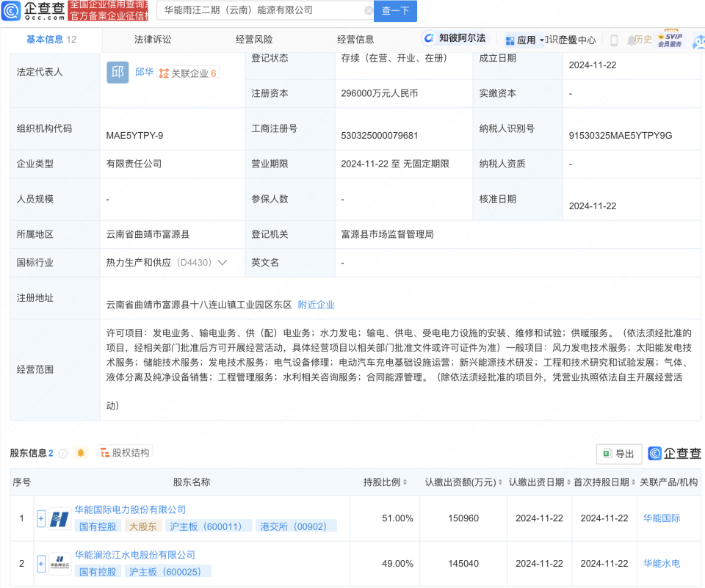Select taxpayer ID 91530325MAE5YTPY9G

click(621, 135)
